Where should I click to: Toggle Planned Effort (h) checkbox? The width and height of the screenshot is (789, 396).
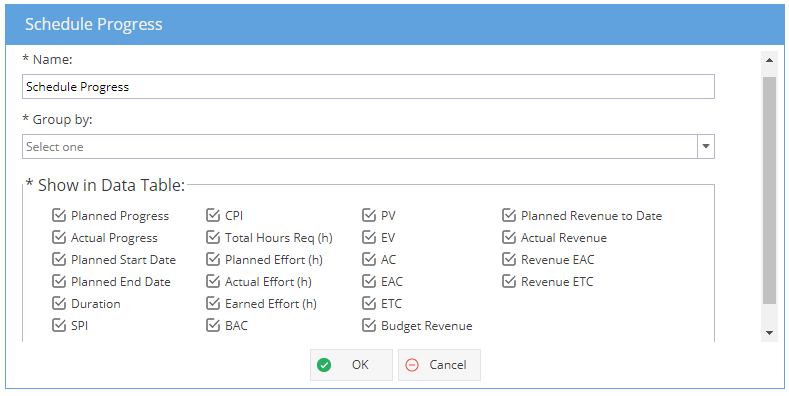point(213,260)
